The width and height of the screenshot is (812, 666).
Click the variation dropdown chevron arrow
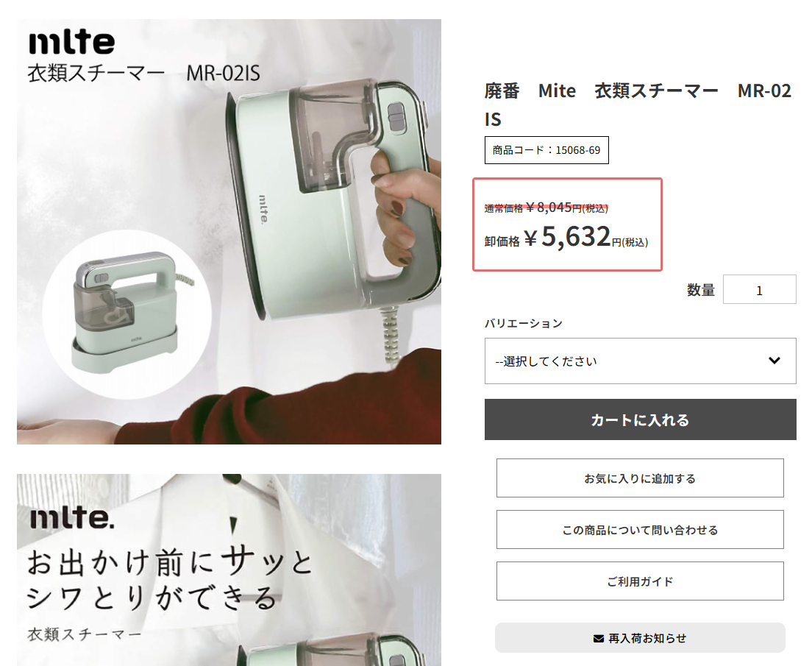point(774,361)
